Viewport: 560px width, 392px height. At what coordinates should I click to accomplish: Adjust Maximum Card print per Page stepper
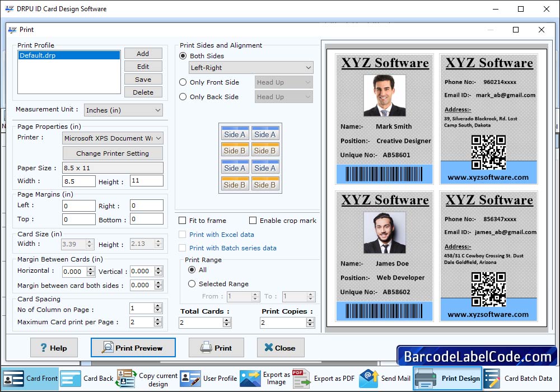(x=158, y=322)
